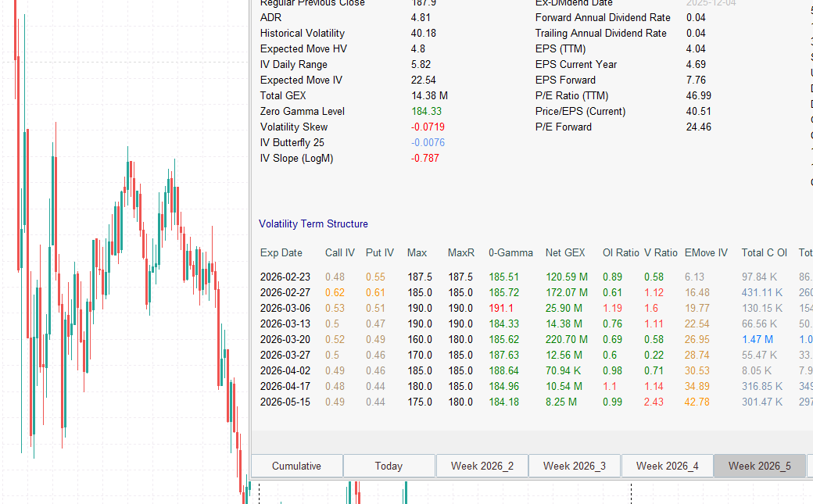Click the Volatility Term Structure heading
The height and width of the screenshot is (504, 813).
(x=313, y=223)
